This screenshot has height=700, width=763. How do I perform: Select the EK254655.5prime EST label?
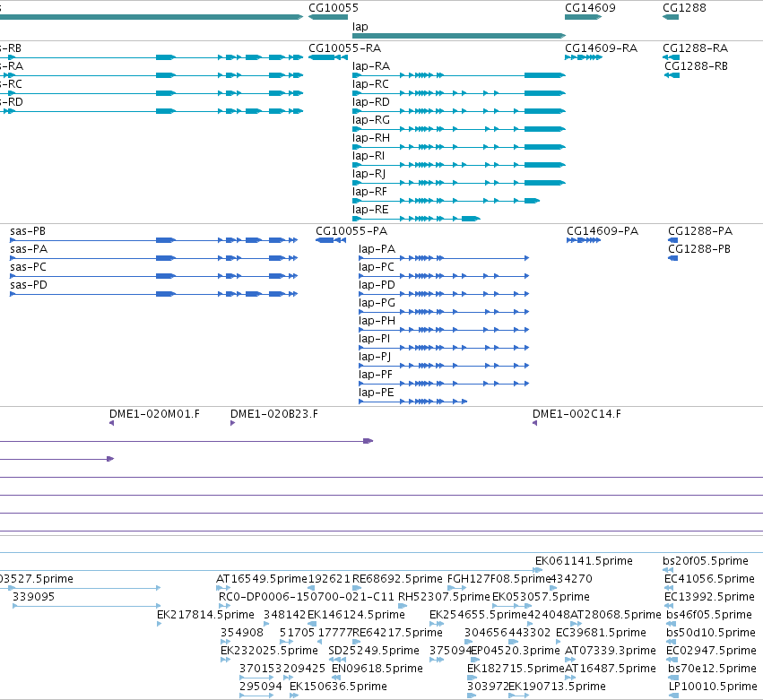pyautogui.click(x=479, y=615)
